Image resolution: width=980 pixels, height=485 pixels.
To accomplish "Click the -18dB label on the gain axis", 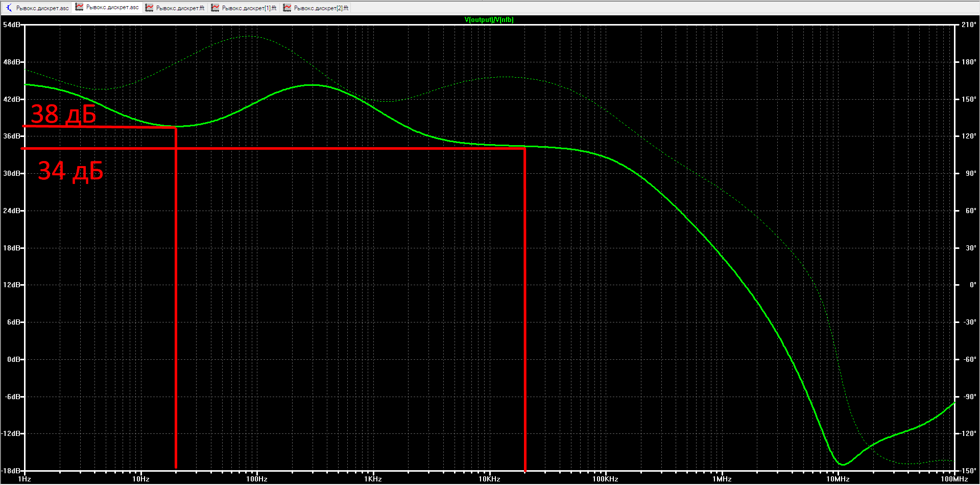I will click(11, 471).
